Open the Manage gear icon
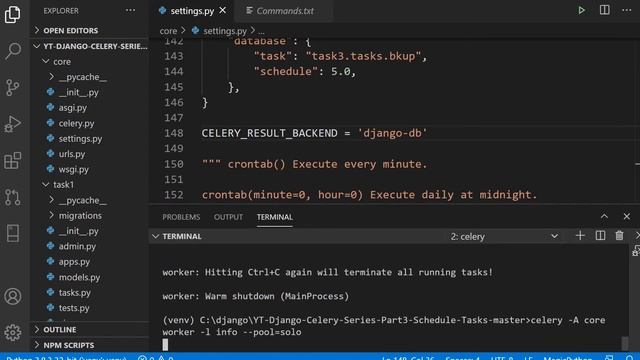Image resolution: width=640 pixels, height=360 pixels. pyautogui.click(x=13, y=333)
